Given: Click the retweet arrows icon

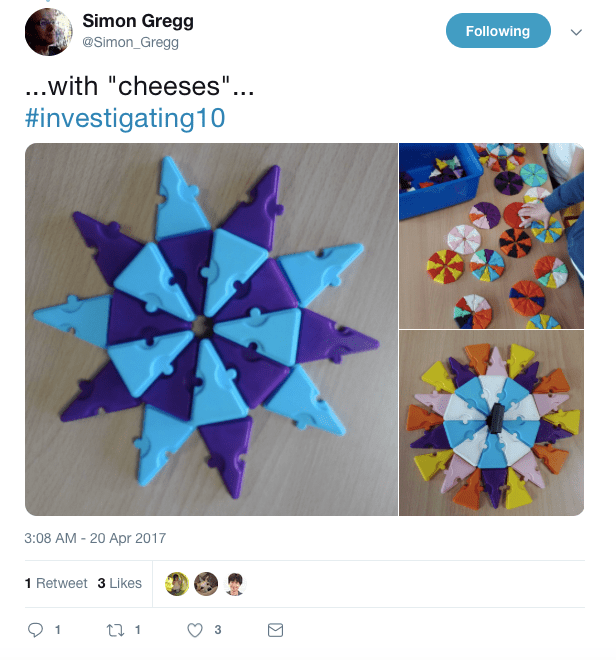Looking at the screenshot, I should click(114, 630).
